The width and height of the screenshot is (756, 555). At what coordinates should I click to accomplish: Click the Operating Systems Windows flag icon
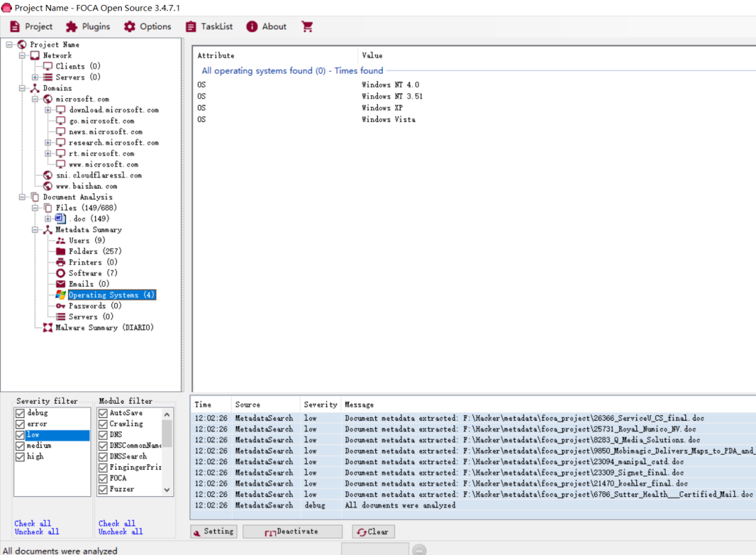tap(61, 295)
